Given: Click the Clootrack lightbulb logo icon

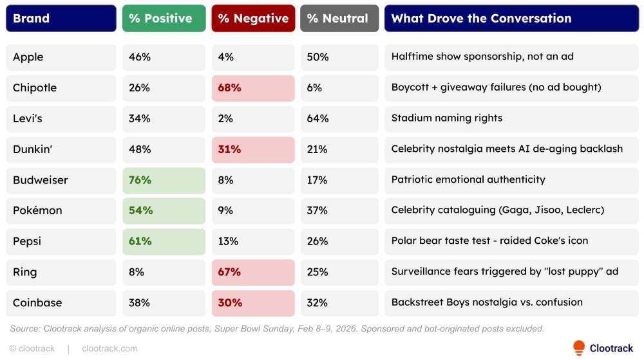Looking at the screenshot, I should click(x=579, y=347).
